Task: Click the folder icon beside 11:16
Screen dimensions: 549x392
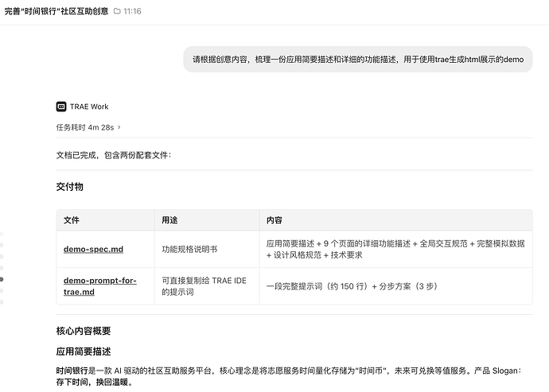Action: coord(117,11)
